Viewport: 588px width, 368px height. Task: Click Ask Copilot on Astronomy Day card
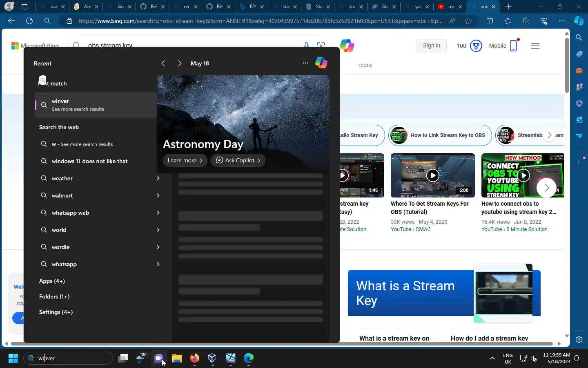[x=238, y=160]
